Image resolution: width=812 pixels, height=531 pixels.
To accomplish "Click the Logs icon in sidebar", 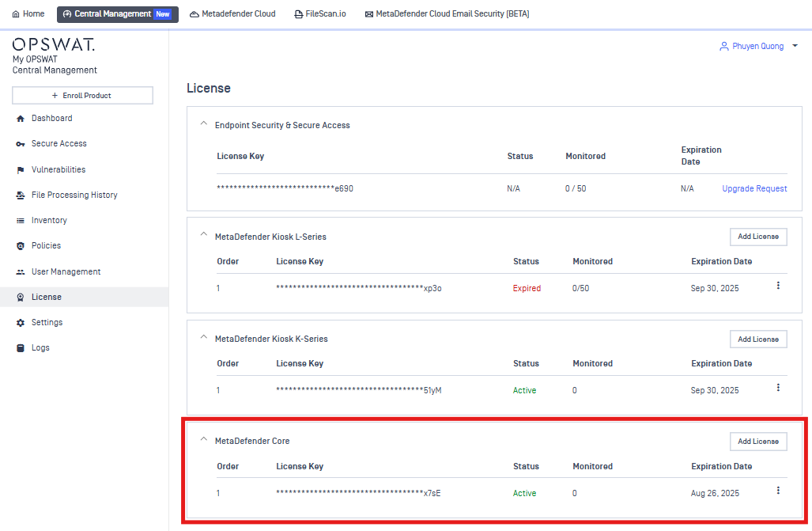I will [x=21, y=348].
